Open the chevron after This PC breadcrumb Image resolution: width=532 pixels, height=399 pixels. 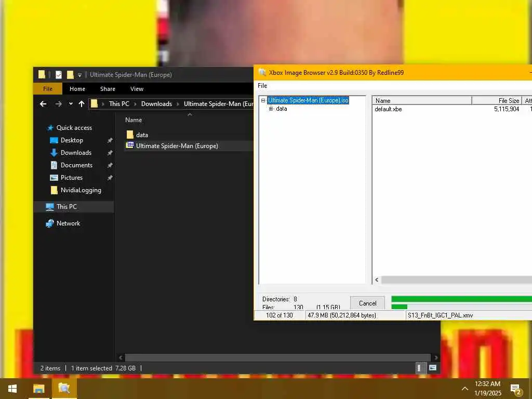point(135,104)
